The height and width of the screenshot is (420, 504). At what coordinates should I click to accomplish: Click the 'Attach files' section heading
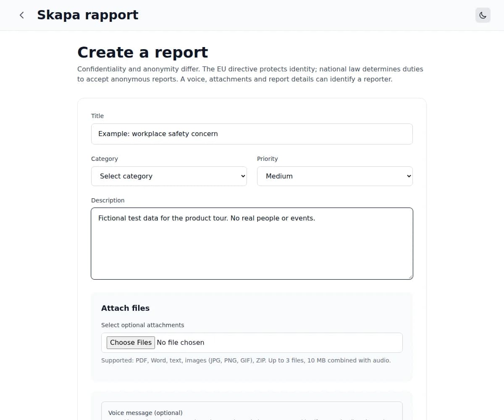click(x=126, y=308)
